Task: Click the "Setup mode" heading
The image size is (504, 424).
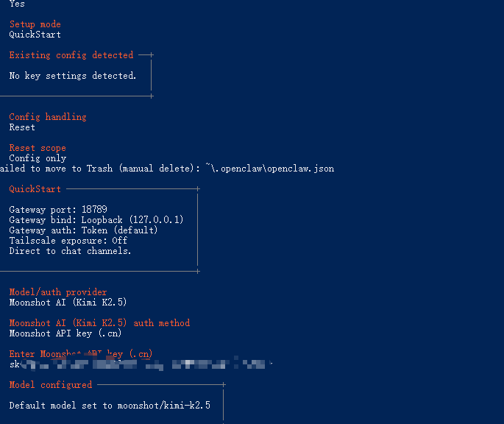Action: click(x=35, y=24)
